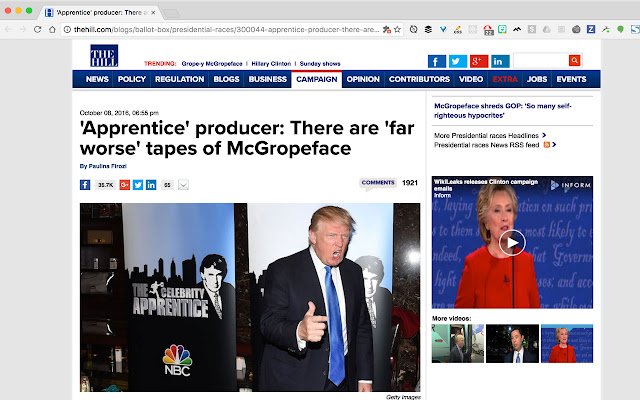Reload the page with the refresh icon
This screenshot has height=400, width=640.
pyautogui.click(x=38, y=29)
